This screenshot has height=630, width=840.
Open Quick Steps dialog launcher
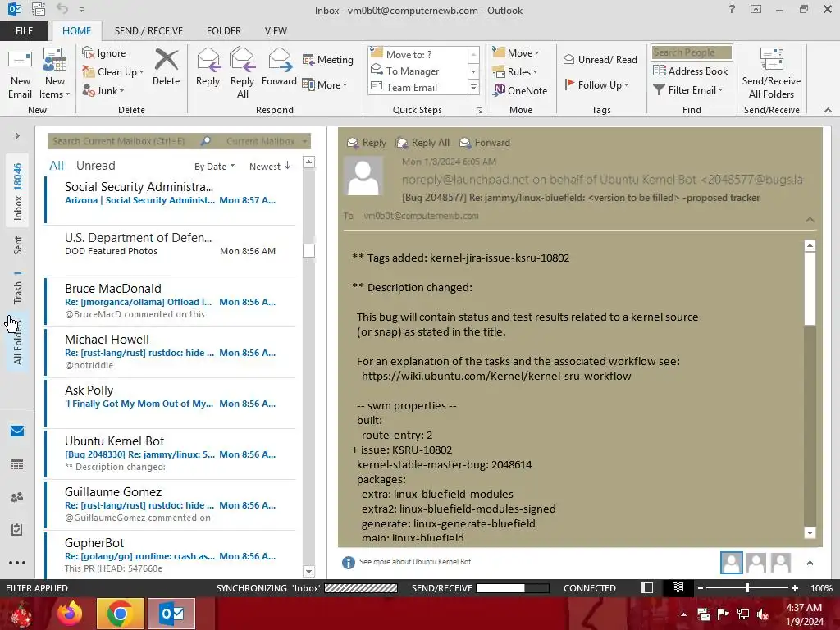pos(479,111)
